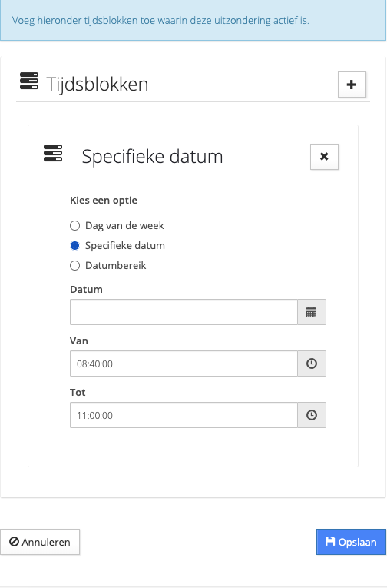Open the clock picker for the Tot time
387x588 pixels.
(311, 415)
